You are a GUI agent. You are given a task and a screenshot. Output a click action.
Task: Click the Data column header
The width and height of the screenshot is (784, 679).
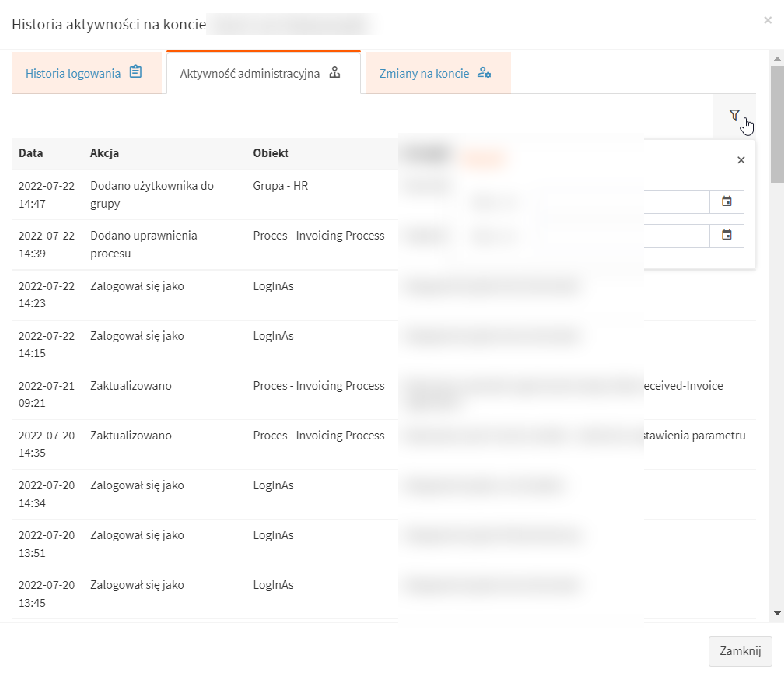(x=31, y=153)
